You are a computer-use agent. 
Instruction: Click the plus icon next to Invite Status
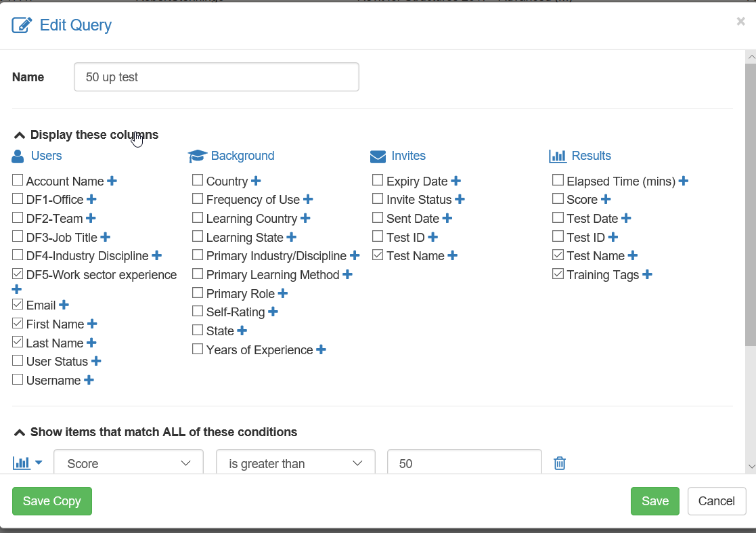coord(460,199)
